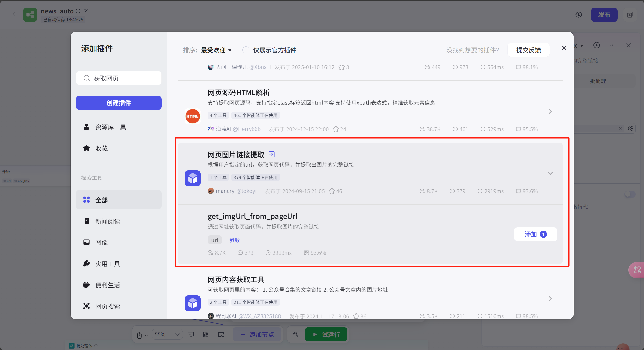Open the link icon beside 网页图片链接提取
Screen dimensions: 644x350
(271, 154)
